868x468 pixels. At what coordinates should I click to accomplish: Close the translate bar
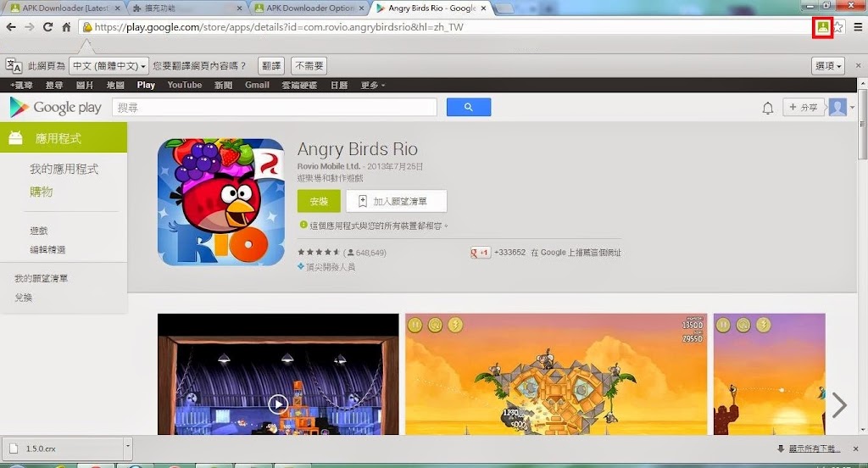[x=858, y=65]
